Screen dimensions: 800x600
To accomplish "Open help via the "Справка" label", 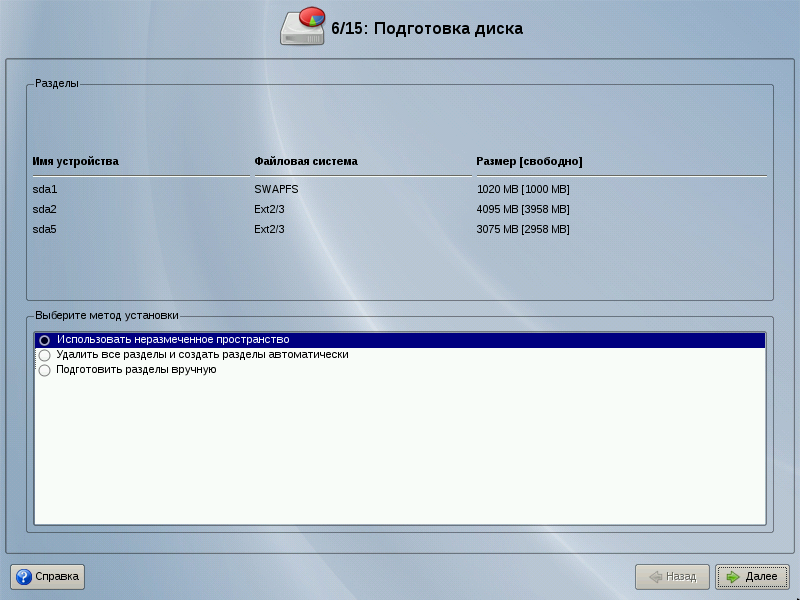I will (x=57, y=577).
